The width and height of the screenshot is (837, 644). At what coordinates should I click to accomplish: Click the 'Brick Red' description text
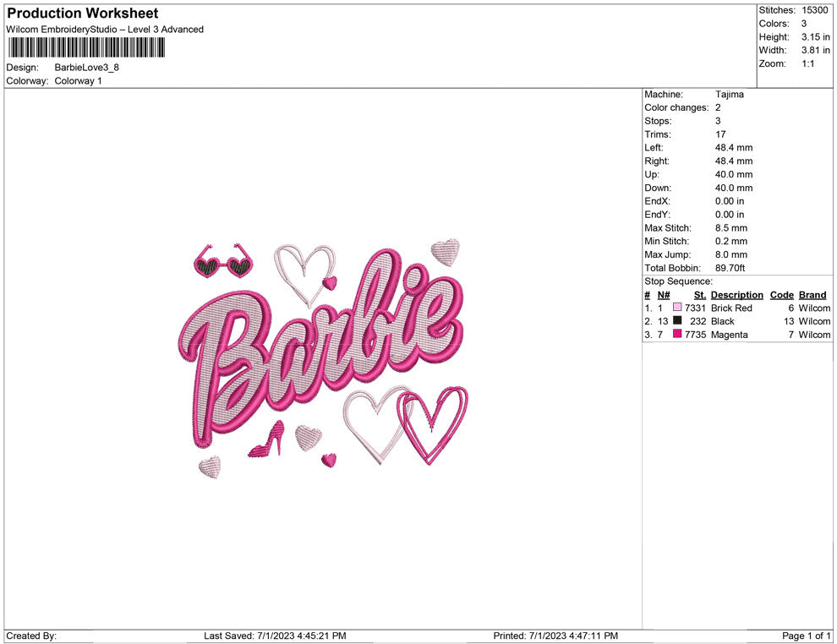click(731, 308)
